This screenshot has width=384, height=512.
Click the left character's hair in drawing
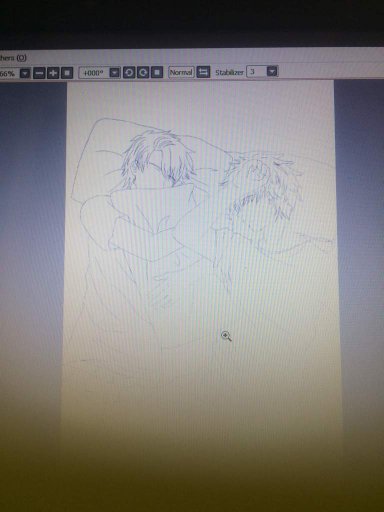pyautogui.click(x=157, y=157)
